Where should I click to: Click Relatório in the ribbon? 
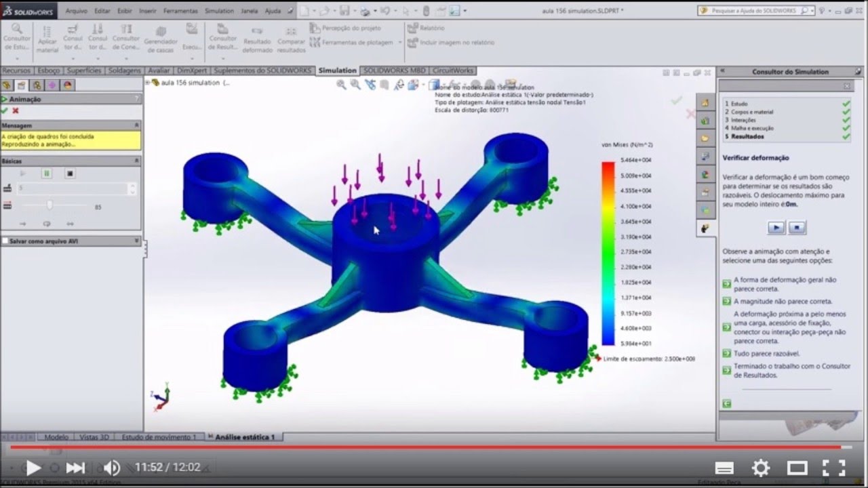point(426,28)
